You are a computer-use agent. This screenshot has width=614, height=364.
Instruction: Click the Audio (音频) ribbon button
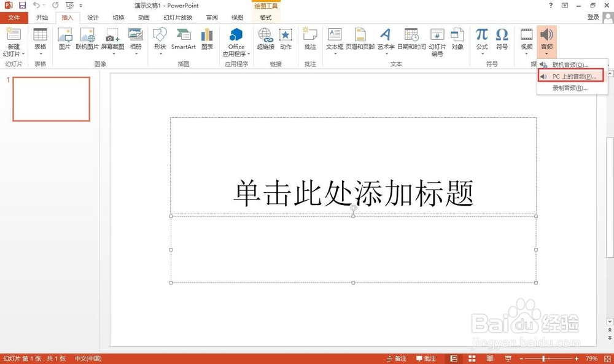click(x=546, y=41)
